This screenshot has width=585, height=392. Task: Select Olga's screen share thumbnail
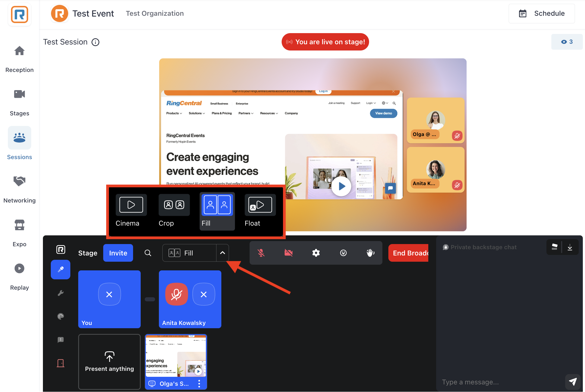coord(176,356)
